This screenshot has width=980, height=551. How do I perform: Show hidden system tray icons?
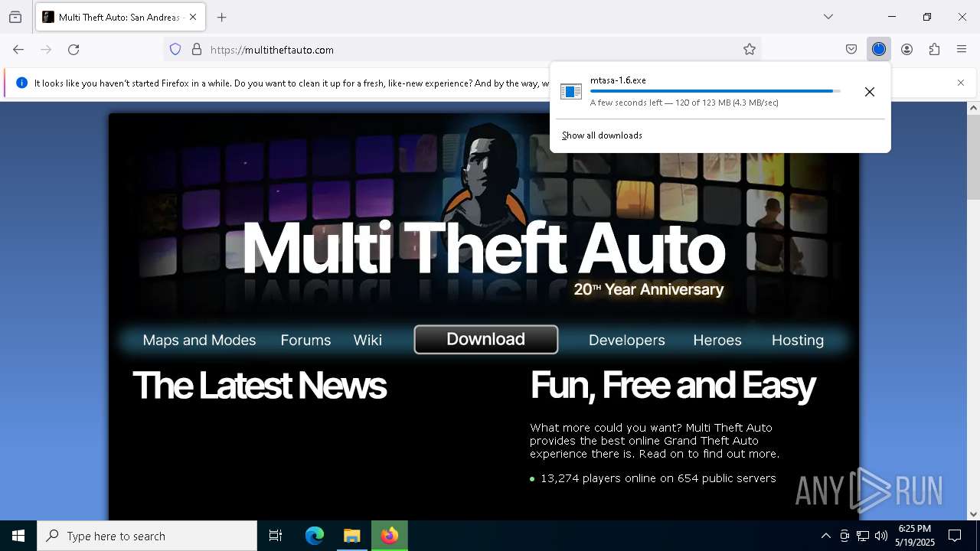(825, 536)
